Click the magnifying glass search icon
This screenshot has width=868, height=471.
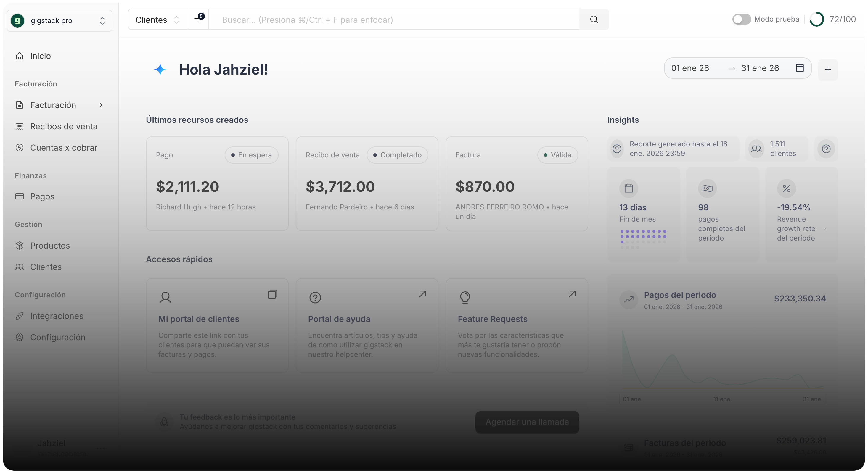tap(594, 19)
